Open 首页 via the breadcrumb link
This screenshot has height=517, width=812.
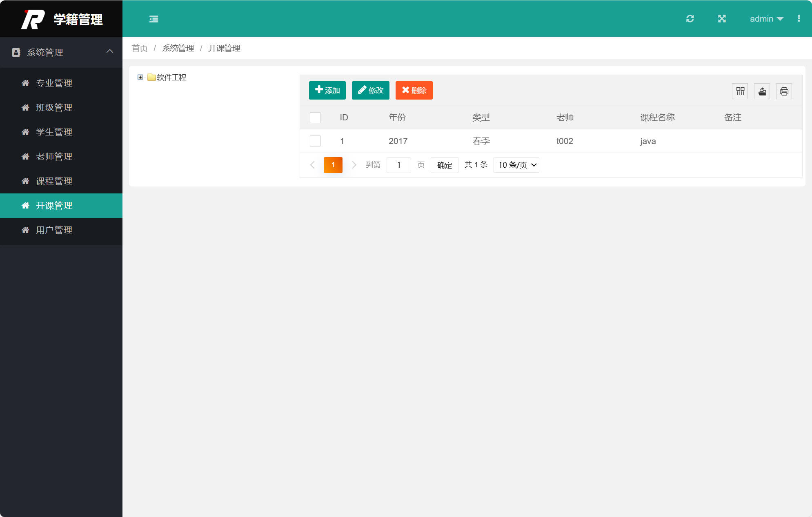pos(139,48)
